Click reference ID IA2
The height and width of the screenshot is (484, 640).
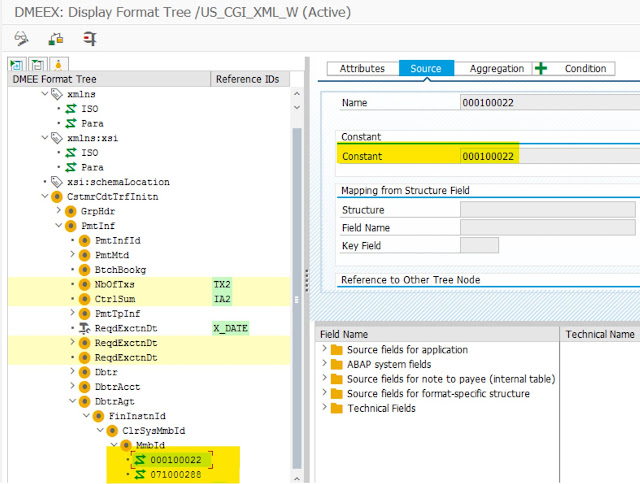click(x=222, y=299)
